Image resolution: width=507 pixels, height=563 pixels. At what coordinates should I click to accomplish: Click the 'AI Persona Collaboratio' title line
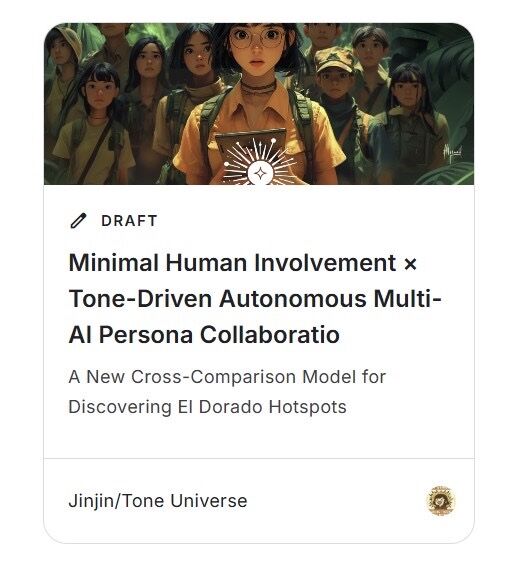click(204, 335)
